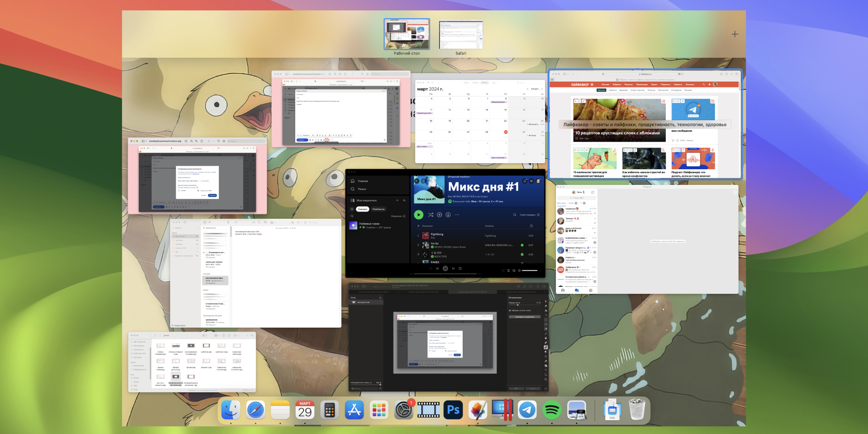
Task: Open App Store from the Dock
Action: 354,410
